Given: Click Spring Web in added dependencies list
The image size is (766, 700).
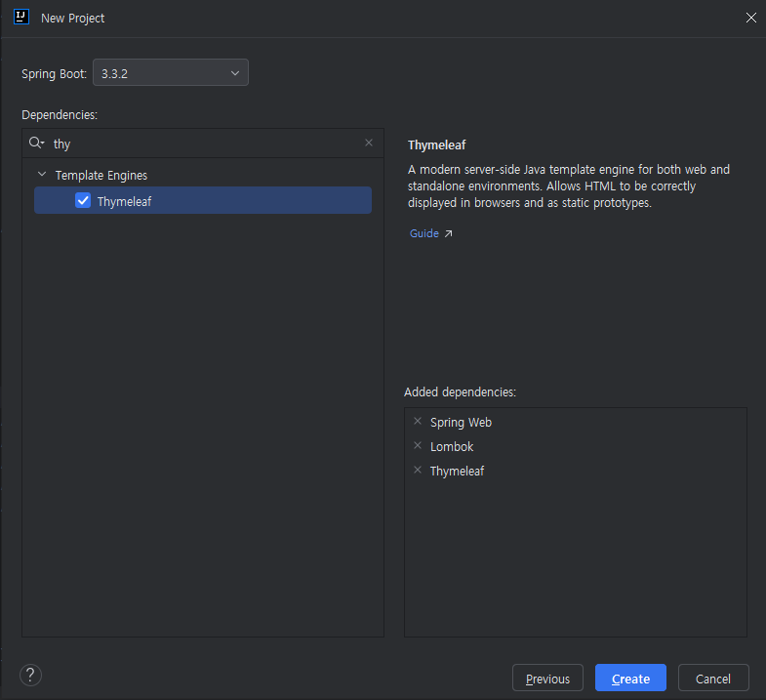Looking at the screenshot, I should (x=461, y=423).
